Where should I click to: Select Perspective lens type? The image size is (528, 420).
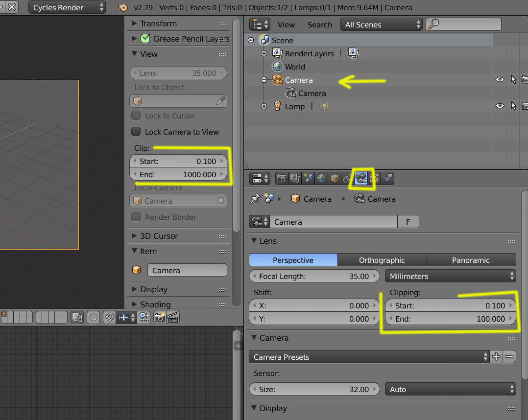tap(293, 260)
